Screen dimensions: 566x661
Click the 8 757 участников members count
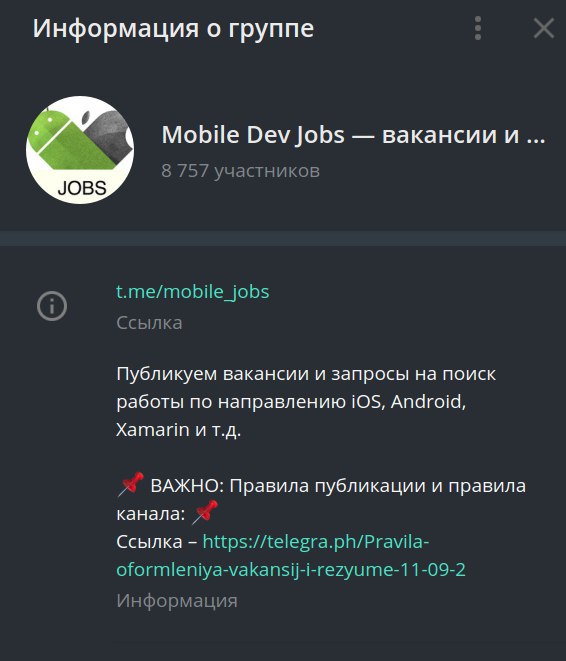coord(240,171)
